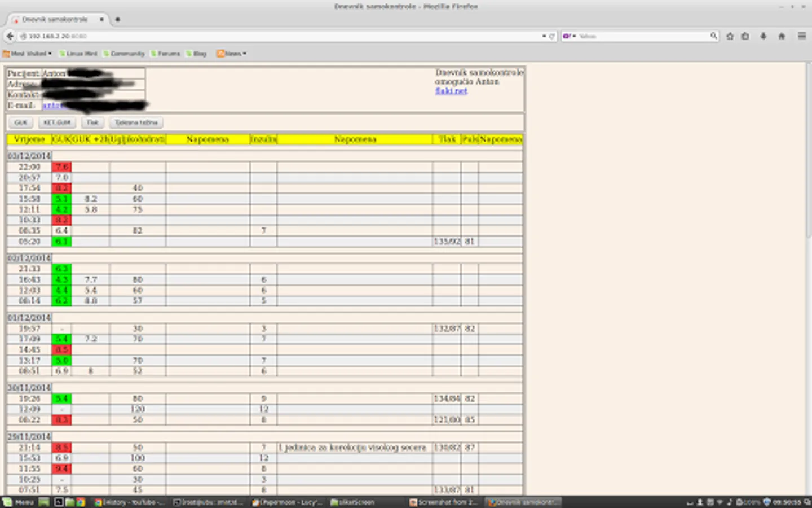The width and height of the screenshot is (812, 508).
Task: Switch to the History - YouTube taskbar window
Action: [129, 502]
